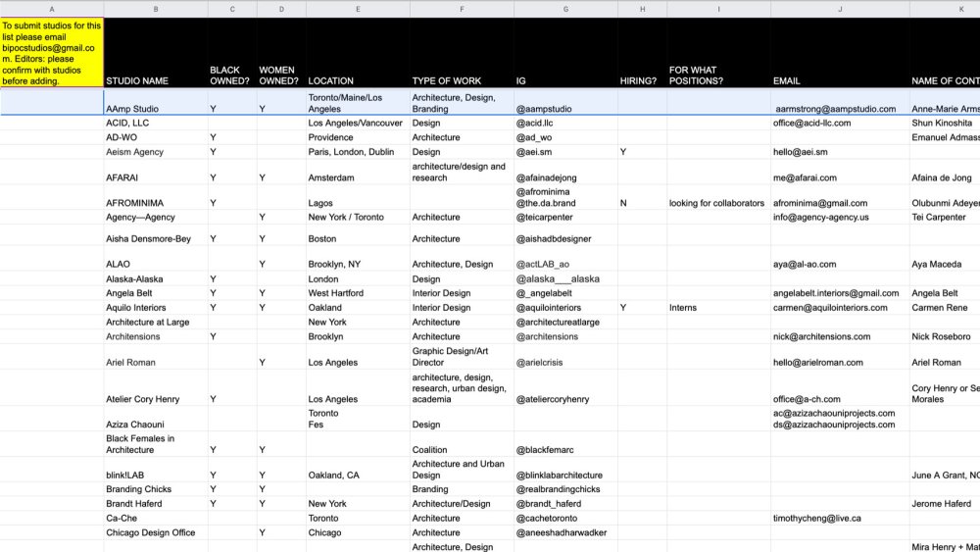This screenshot has width=980, height=552.
Task: Select the Ca-Che studio cell
Action: [x=156, y=518]
